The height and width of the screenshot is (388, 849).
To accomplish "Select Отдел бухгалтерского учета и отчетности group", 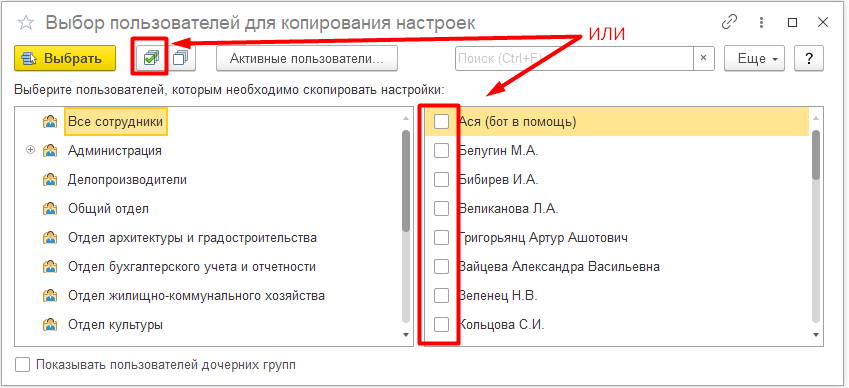I will click(x=192, y=267).
